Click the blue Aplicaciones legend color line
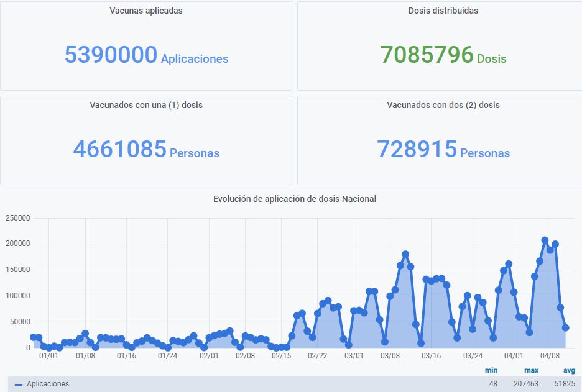 19,385
